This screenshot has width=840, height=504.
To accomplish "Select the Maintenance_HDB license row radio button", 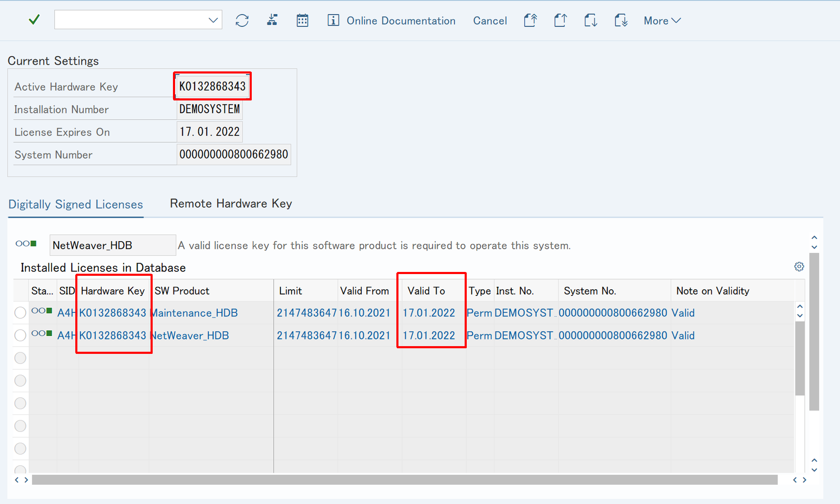I will [x=20, y=313].
